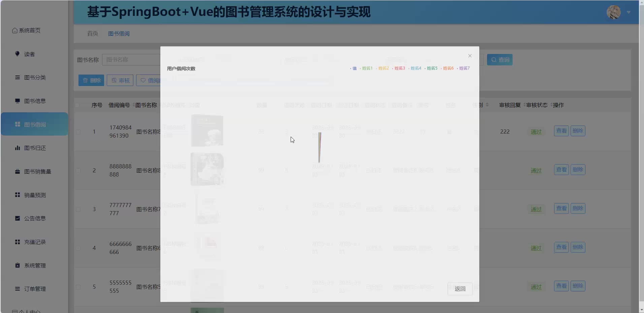This screenshot has height=313, width=644.
Task: Check the checkbox for row 5
Action: [78, 287]
